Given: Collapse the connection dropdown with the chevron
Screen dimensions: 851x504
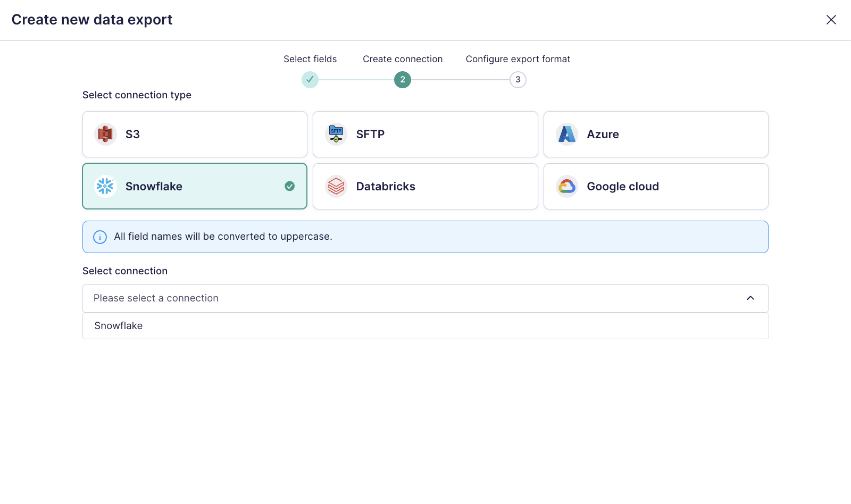Looking at the screenshot, I should pos(750,298).
